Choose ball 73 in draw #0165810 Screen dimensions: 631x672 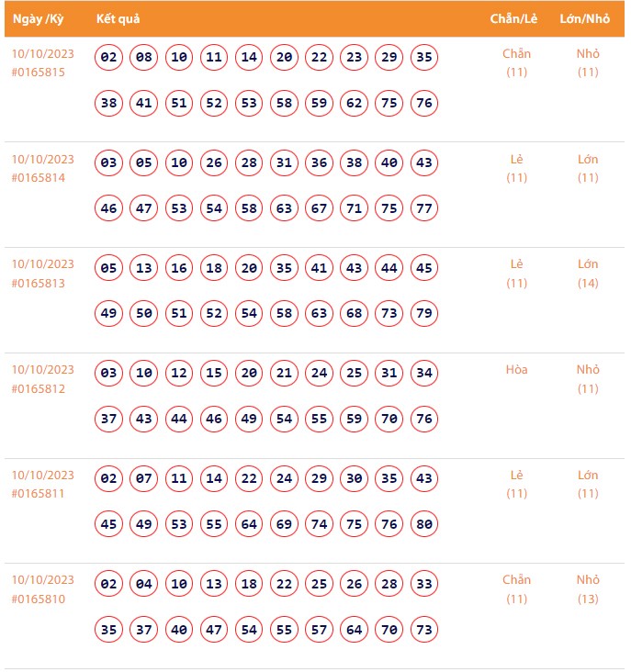pos(423,630)
